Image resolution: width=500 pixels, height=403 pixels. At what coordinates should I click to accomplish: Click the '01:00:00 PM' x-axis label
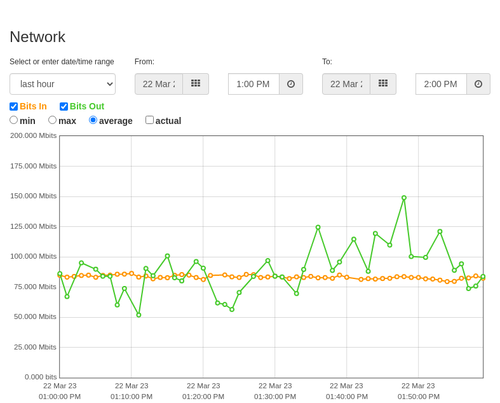[x=60, y=397]
